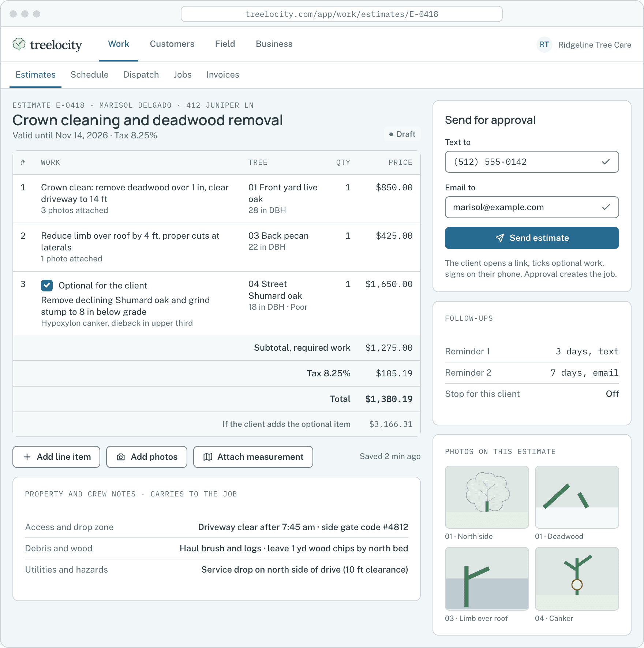Image resolution: width=644 pixels, height=648 pixels.
Task: Click the paper plane icon on Send estimate
Action: coord(500,238)
